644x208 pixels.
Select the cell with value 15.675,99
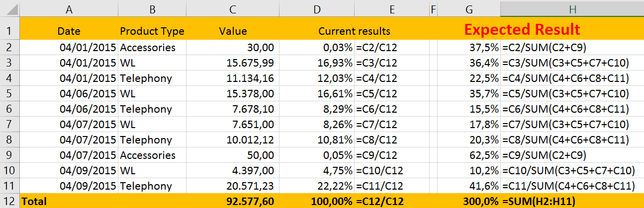click(233, 63)
